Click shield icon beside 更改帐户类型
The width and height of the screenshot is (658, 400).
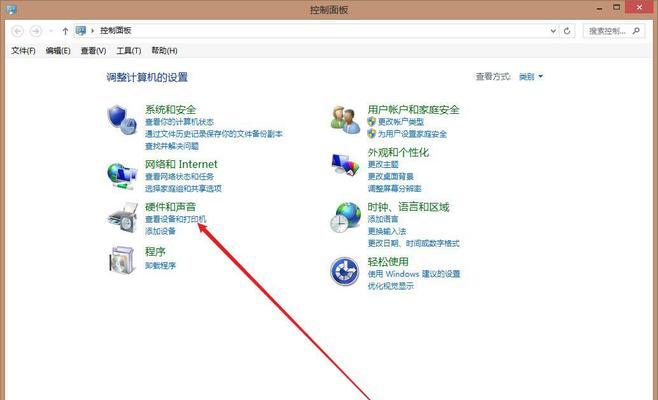(x=371, y=122)
